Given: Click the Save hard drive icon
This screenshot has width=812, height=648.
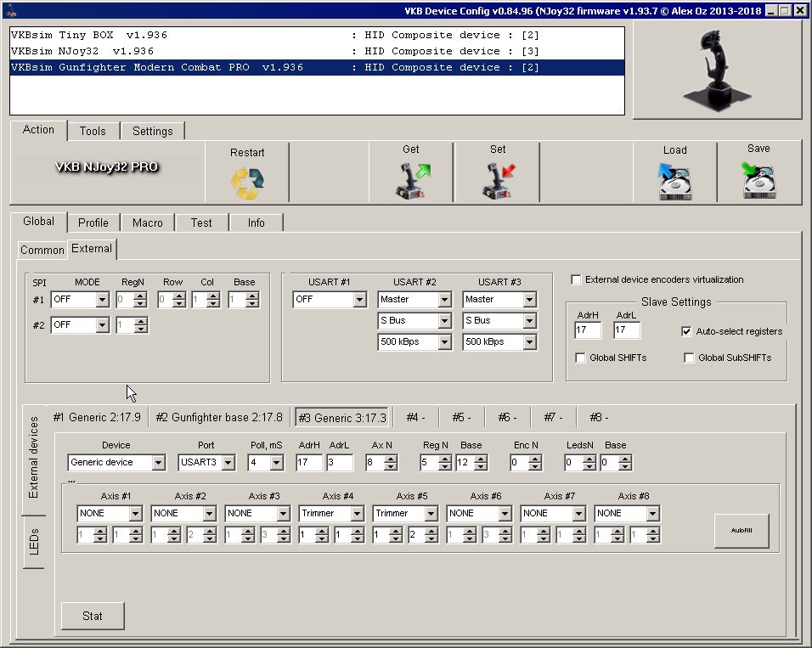Looking at the screenshot, I should tap(758, 180).
